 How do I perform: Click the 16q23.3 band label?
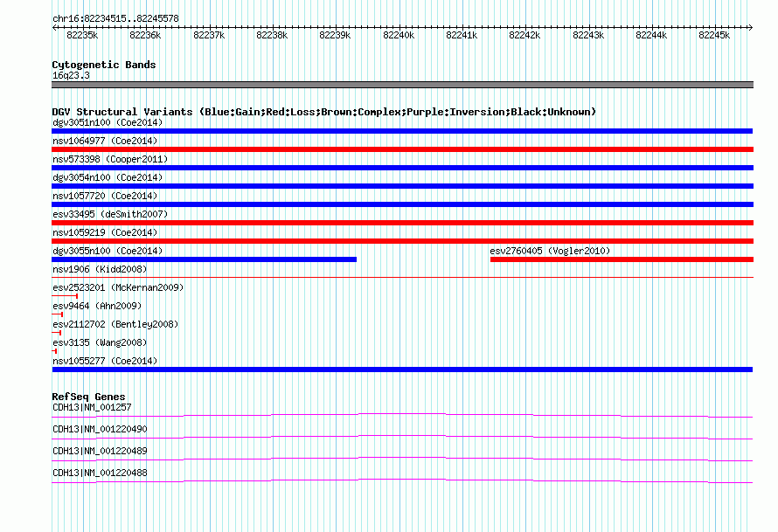coord(71,75)
